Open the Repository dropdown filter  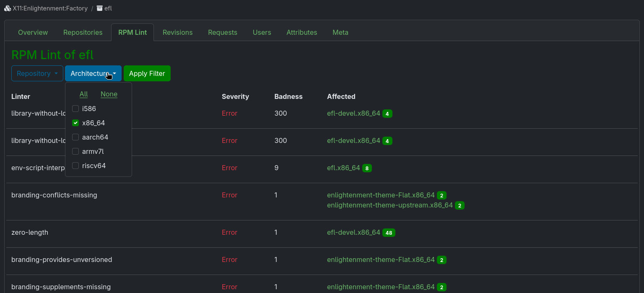click(x=37, y=73)
